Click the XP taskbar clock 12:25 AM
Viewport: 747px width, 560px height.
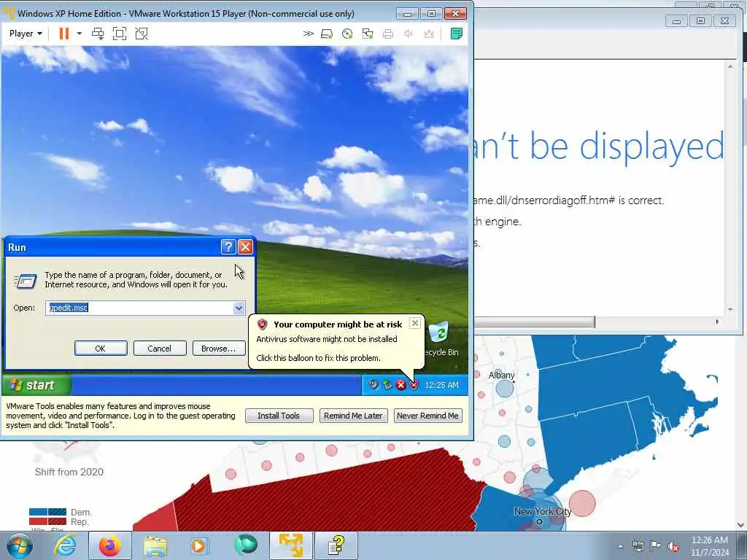pyautogui.click(x=441, y=385)
